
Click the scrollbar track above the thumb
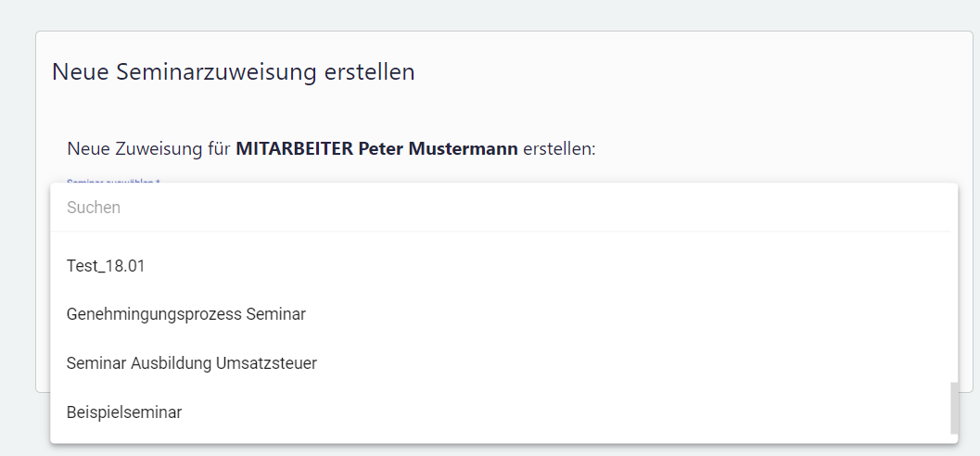pos(953,306)
